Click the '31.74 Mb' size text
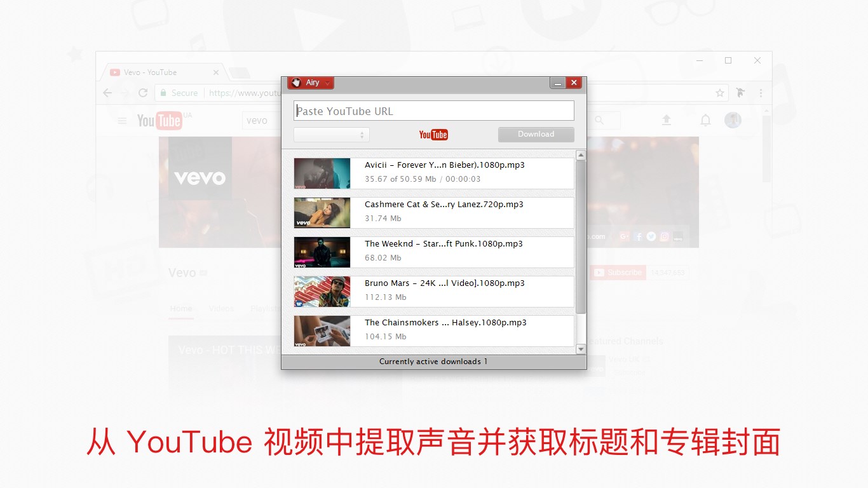The image size is (868, 488). point(383,219)
